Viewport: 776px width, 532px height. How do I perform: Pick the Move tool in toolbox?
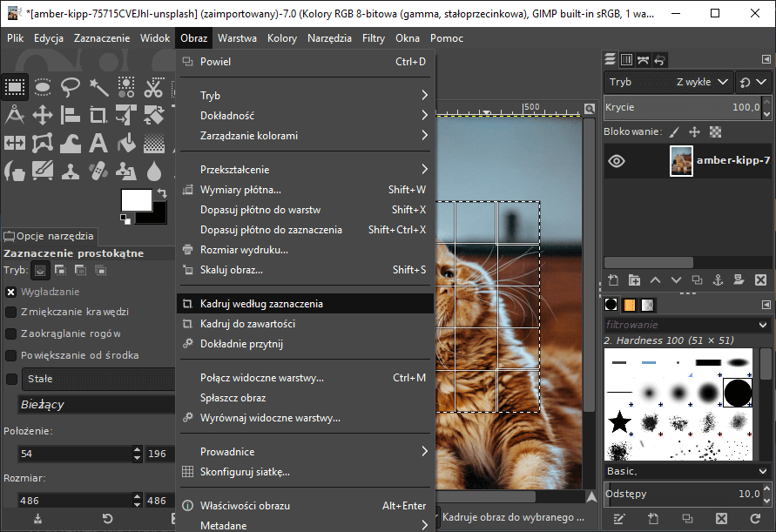tap(43, 115)
